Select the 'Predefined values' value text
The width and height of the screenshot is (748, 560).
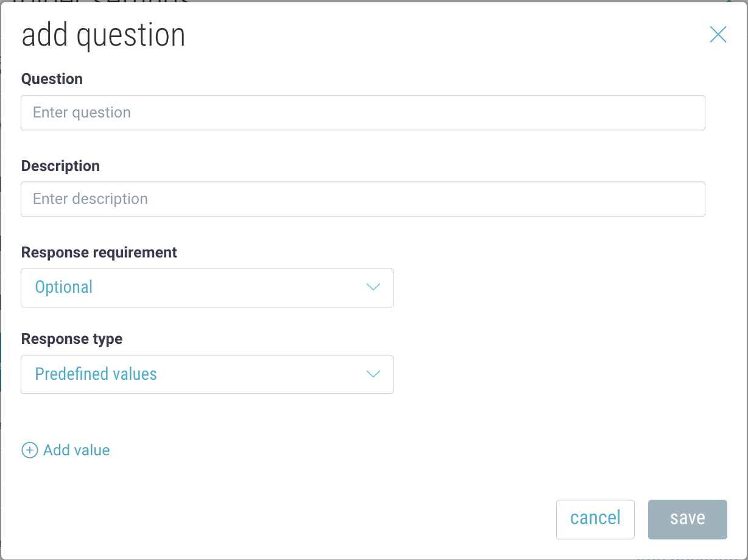pyautogui.click(x=96, y=374)
